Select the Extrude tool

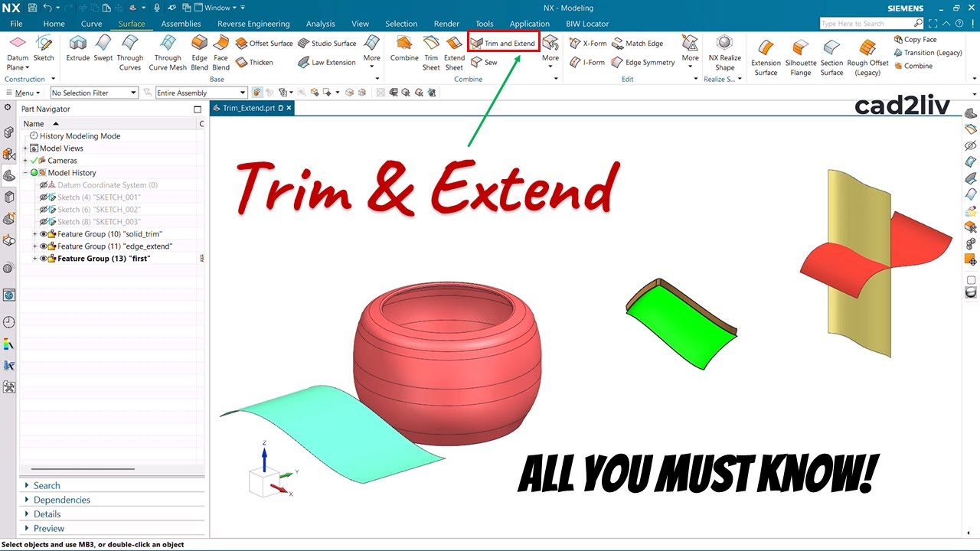pos(78,48)
